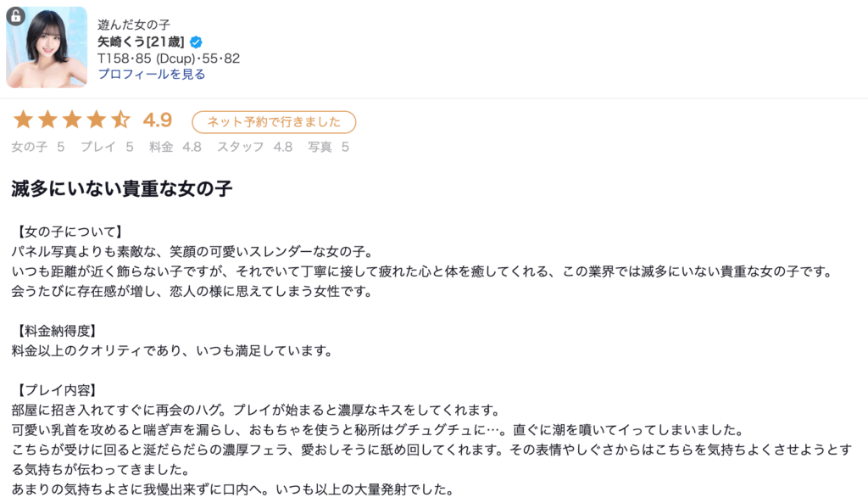Click the 女の子 5 score label

[x=38, y=147]
